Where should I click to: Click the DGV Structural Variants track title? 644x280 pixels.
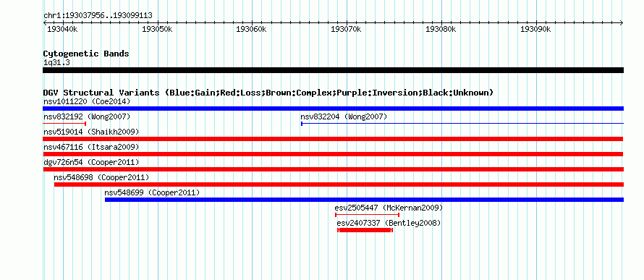(x=268, y=93)
